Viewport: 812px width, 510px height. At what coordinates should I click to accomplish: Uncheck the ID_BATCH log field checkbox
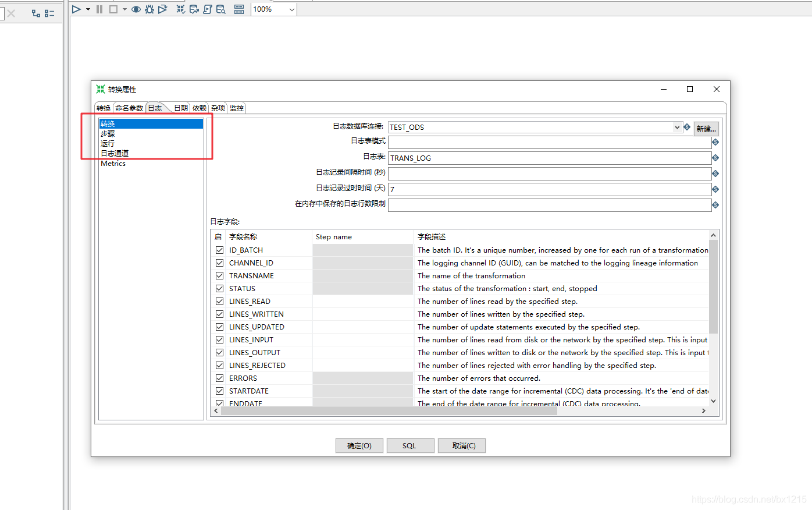point(219,250)
